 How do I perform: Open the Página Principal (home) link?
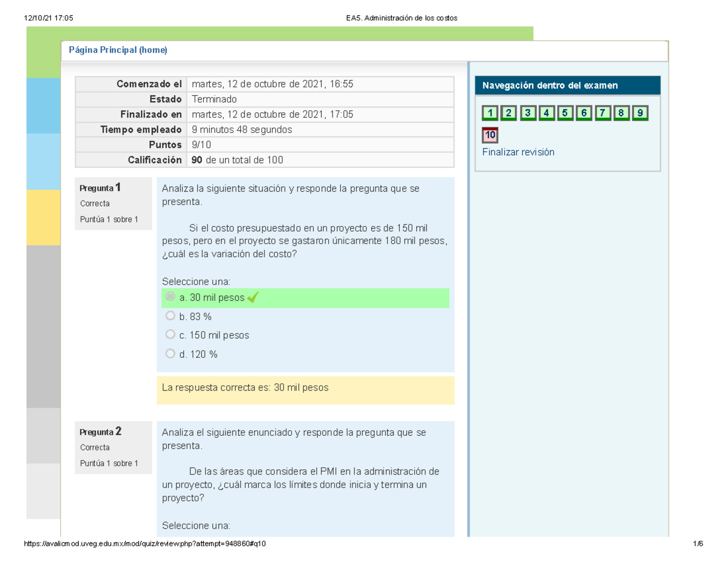(x=116, y=50)
